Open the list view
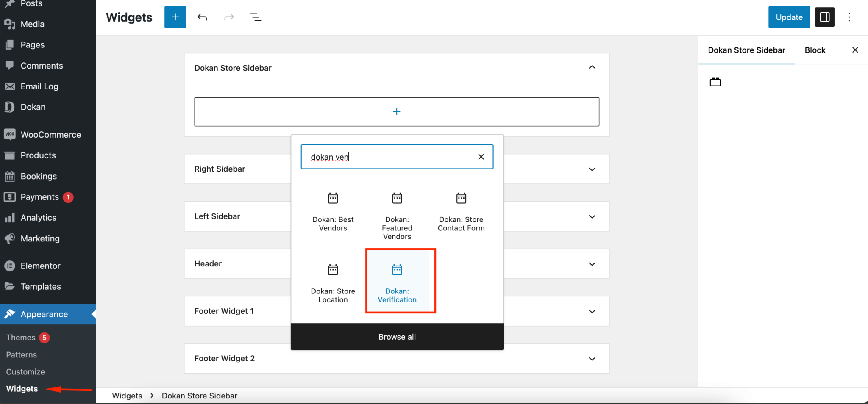Viewport: 868px width, 404px height. (256, 17)
